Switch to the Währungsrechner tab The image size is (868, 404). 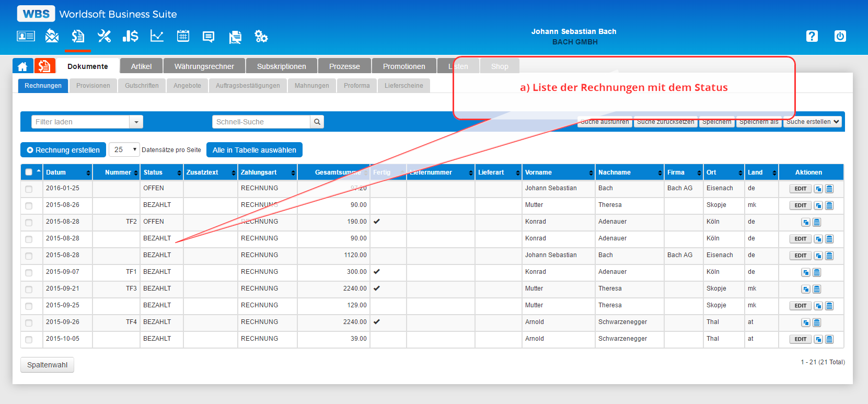click(204, 66)
